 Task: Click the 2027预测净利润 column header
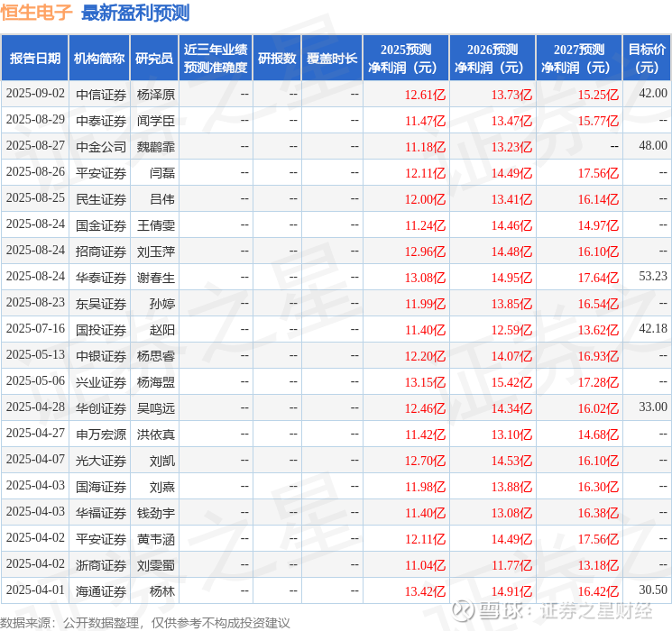tap(579, 58)
